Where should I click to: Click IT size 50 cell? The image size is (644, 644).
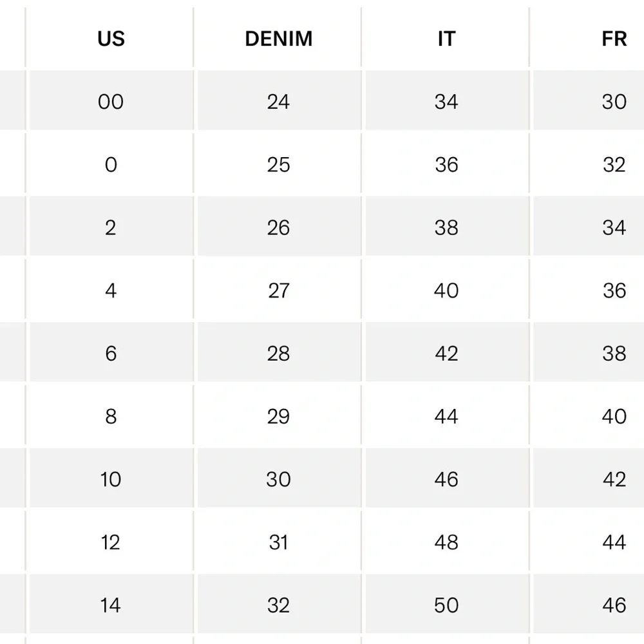pos(446,605)
